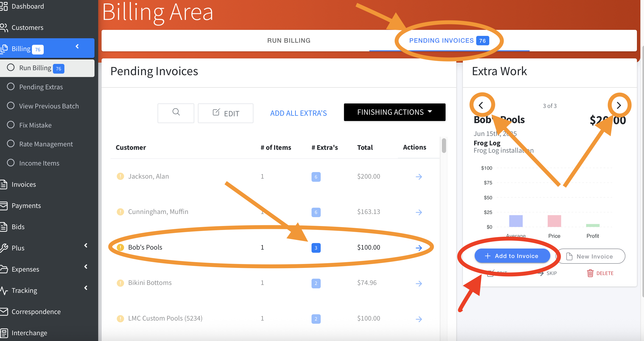
Task: Open the Finishing Actions dropdown
Action: coord(395,112)
